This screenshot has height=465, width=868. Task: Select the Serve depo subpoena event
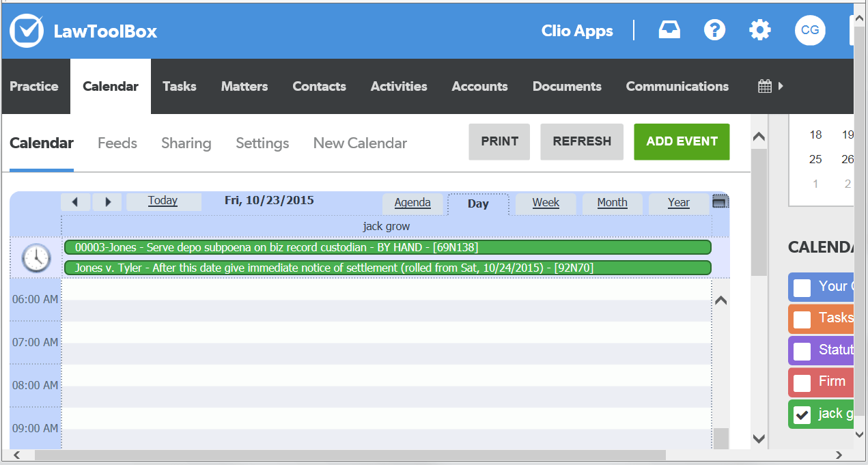387,247
